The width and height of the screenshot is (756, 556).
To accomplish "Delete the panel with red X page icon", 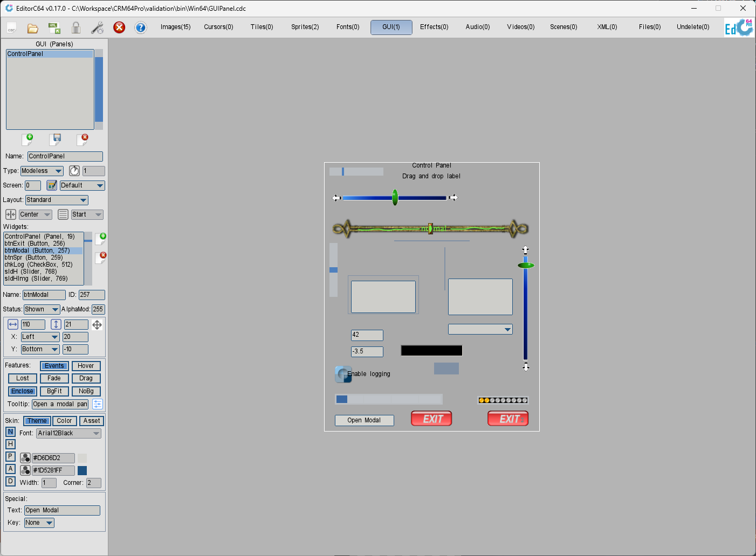I will pos(83,140).
